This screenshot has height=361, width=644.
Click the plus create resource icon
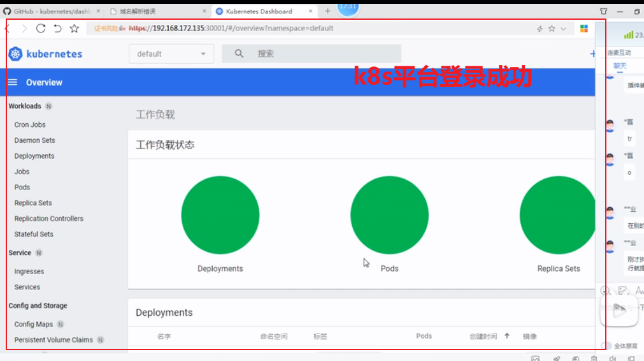pos(592,54)
